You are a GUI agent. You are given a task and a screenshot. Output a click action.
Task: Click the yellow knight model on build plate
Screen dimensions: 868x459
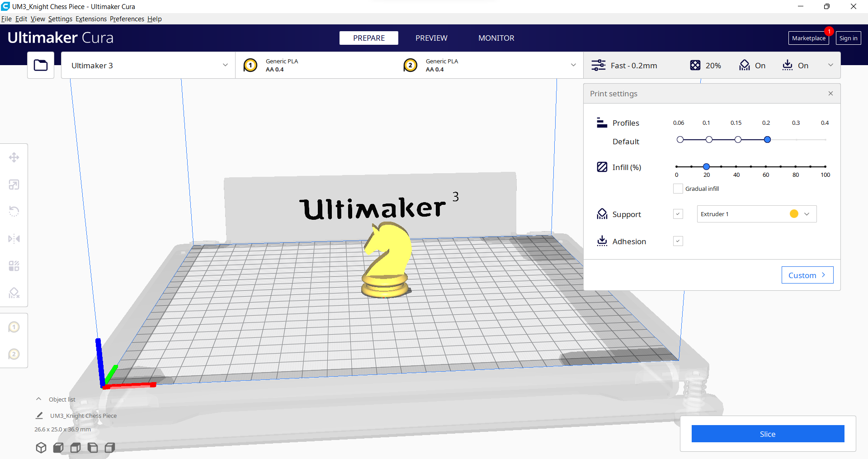click(x=387, y=260)
